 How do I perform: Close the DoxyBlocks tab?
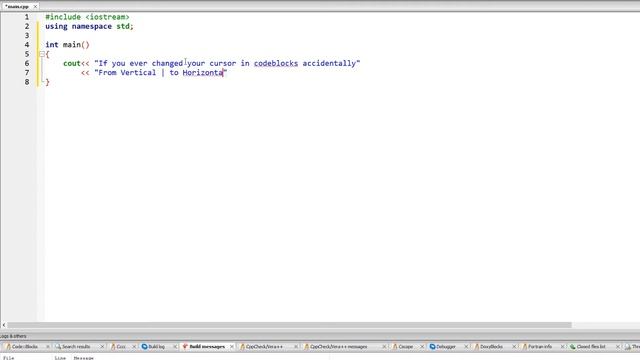click(x=514, y=347)
